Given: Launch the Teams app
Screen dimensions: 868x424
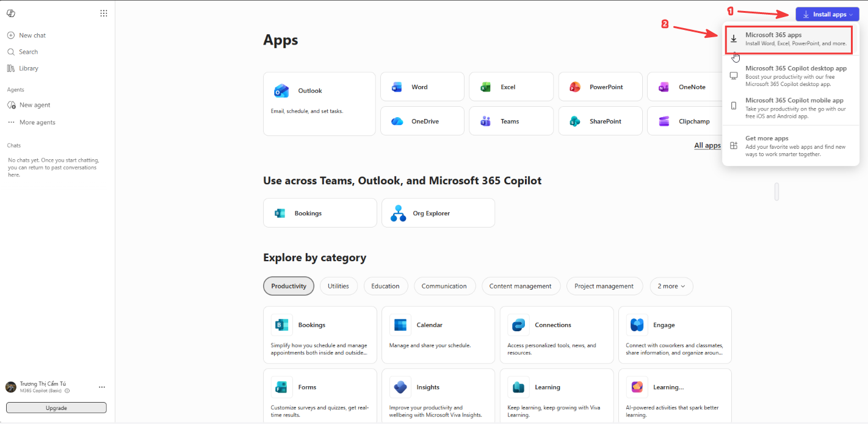Looking at the screenshot, I should tap(512, 121).
